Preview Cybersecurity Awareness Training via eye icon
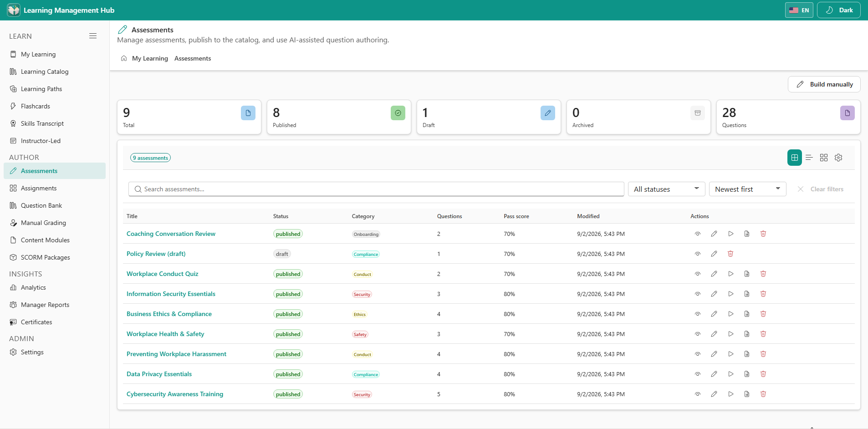 pyautogui.click(x=698, y=394)
